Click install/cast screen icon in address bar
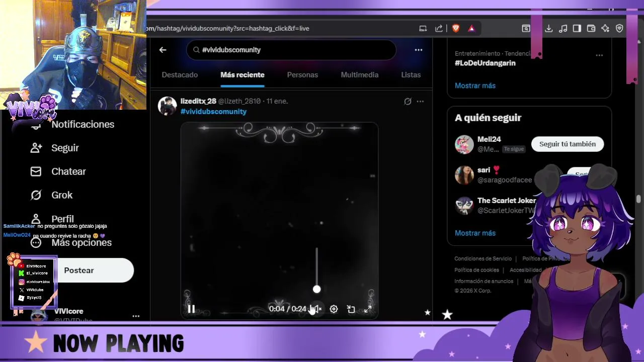This screenshot has height=362, width=644. pos(423,28)
